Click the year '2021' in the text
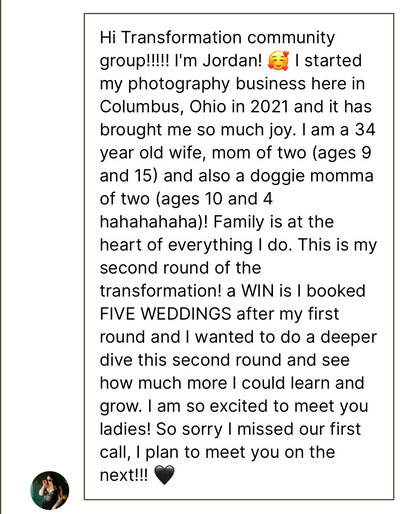Image resolution: width=400 pixels, height=514 pixels. tap(269, 107)
